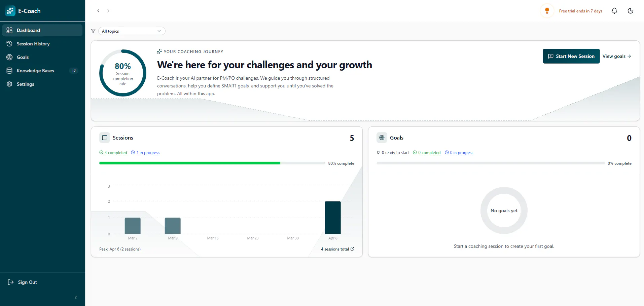
Task: Follow the View goals link
Action: pyautogui.click(x=617, y=56)
